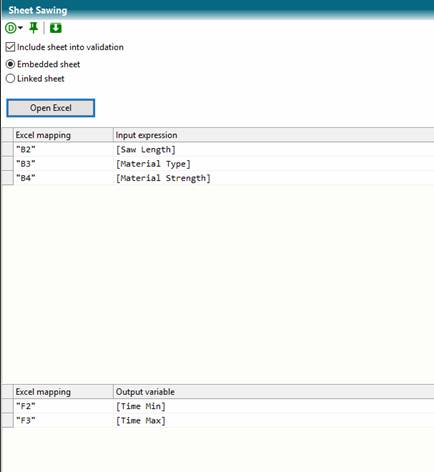Image resolution: width=434 pixels, height=472 pixels.
Task: Select the [Time Min] output variable cell
Action: point(274,406)
